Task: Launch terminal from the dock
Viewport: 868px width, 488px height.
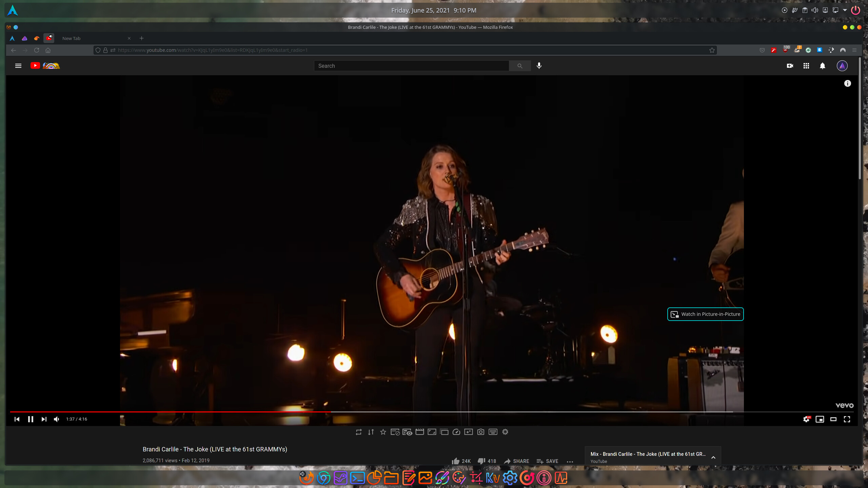Action: pyautogui.click(x=357, y=478)
